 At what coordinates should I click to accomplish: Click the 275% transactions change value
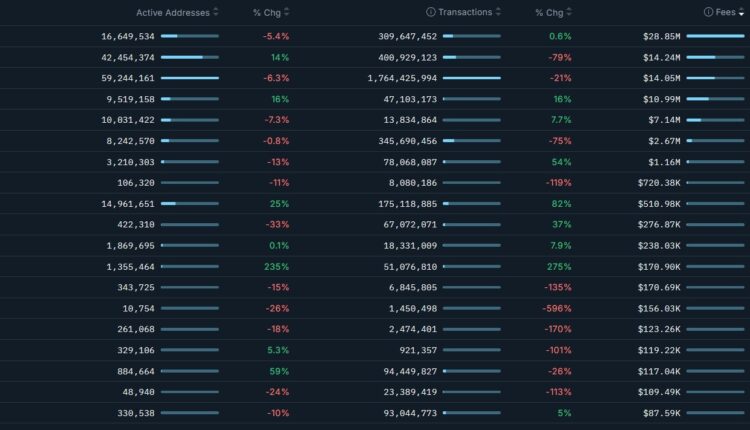click(x=558, y=267)
